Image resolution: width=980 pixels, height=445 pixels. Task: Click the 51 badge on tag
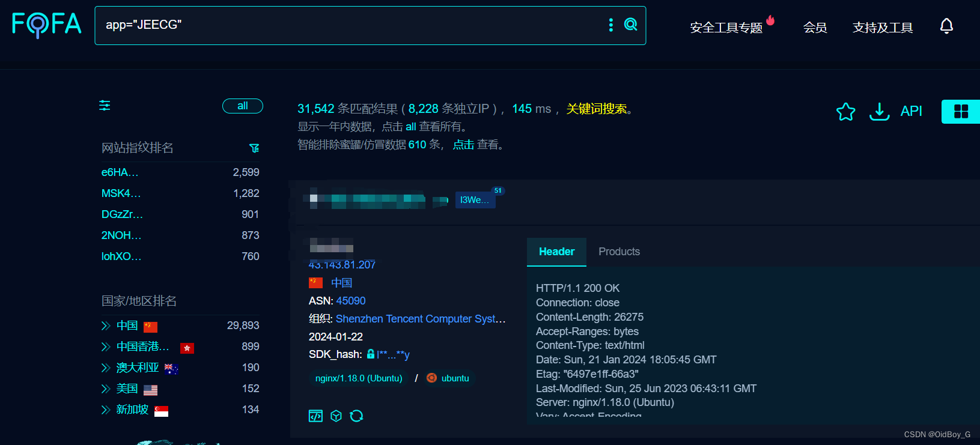[498, 191]
